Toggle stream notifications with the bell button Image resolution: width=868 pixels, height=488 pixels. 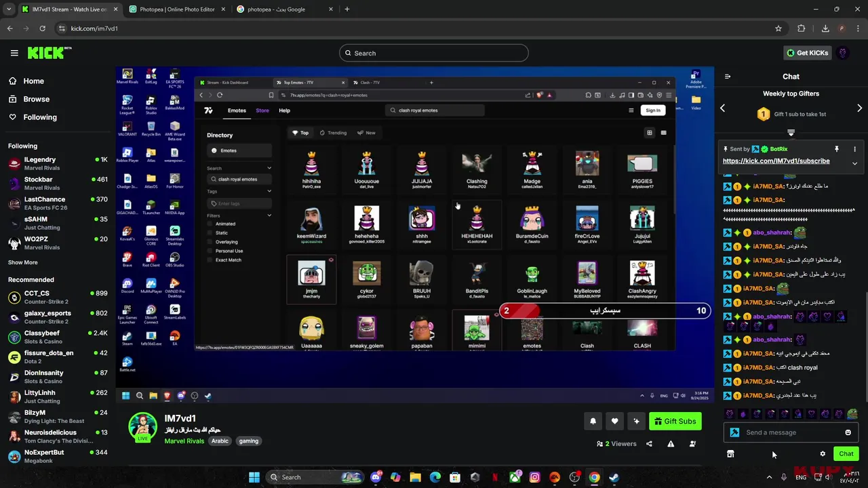coord(593,422)
